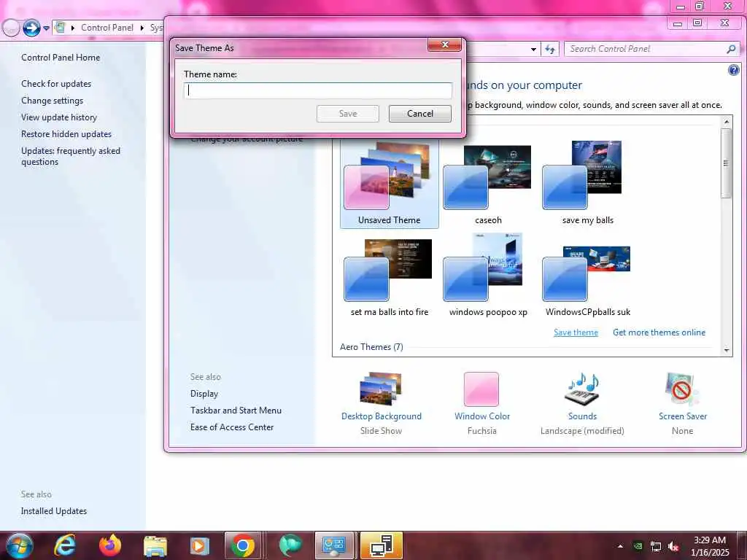Click scroll up arrow of themes list
747x560 pixels.
[727, 122]
